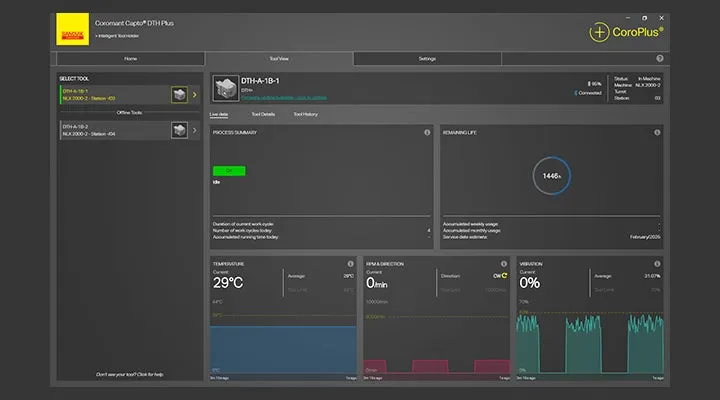Click the Station 03 text
Screen dimensions: 720x400
637,98
